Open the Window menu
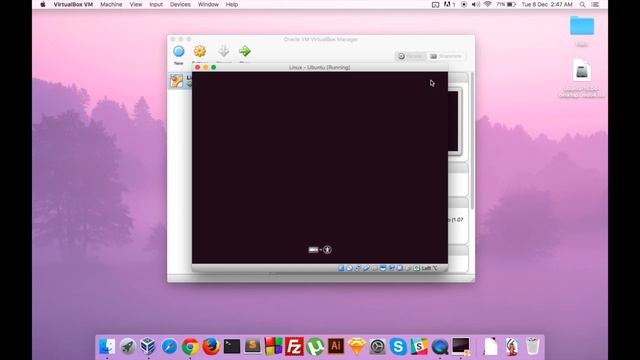 (x=208, y=4)
